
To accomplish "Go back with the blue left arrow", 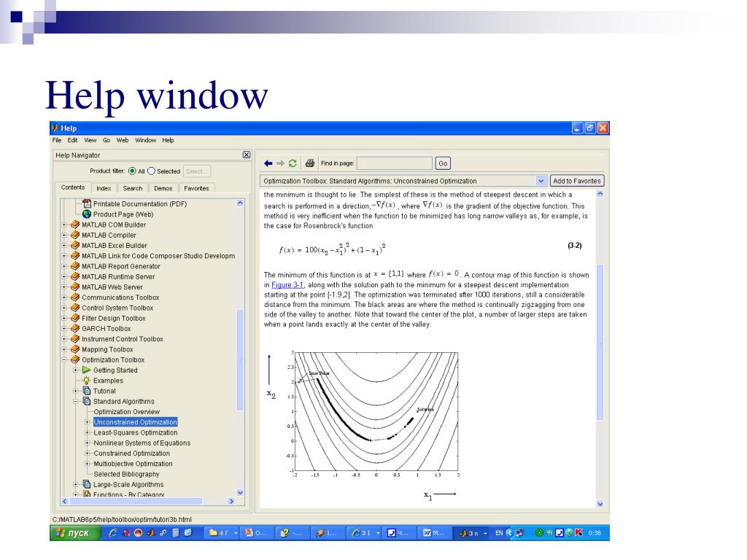I will tap(268, 163).
